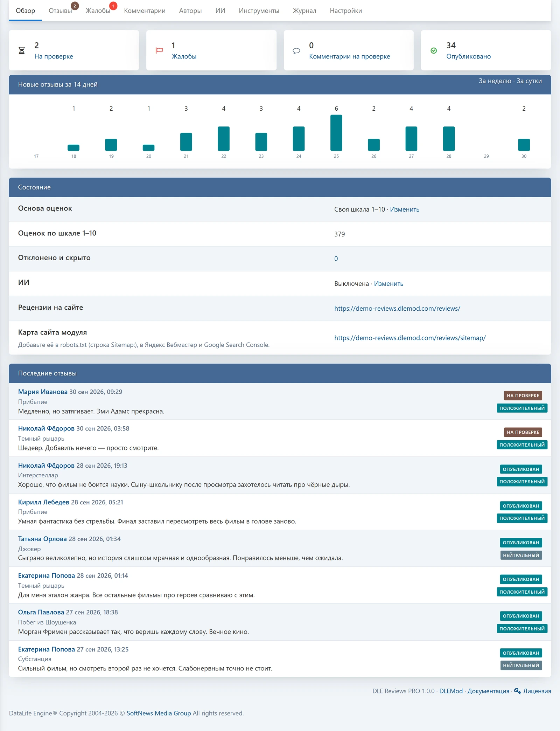The height and width of the screenshot is (731, 560).
Task: Click НА ПРОВЕРКЕ badge on Мария Иванова review
Action: click(523, 396)
